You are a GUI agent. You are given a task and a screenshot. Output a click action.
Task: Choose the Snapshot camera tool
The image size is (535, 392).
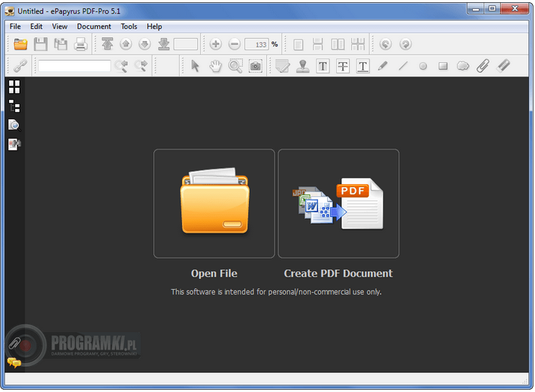click(x=255, y=66)
